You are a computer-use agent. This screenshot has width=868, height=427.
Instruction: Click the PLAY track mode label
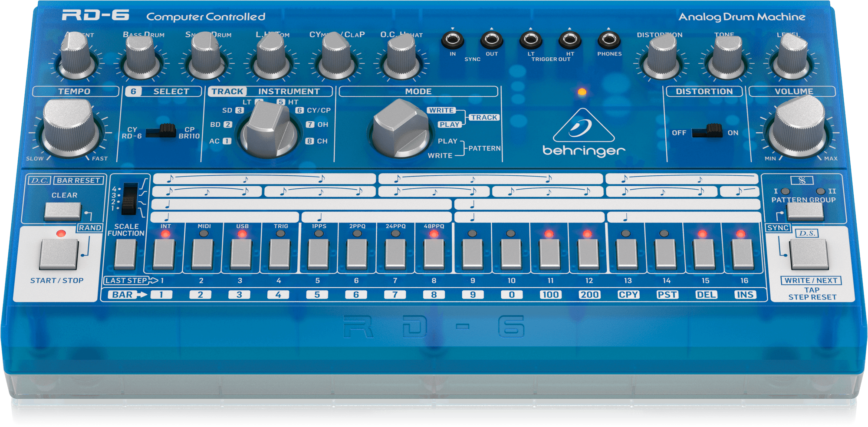tap(449, 125)
